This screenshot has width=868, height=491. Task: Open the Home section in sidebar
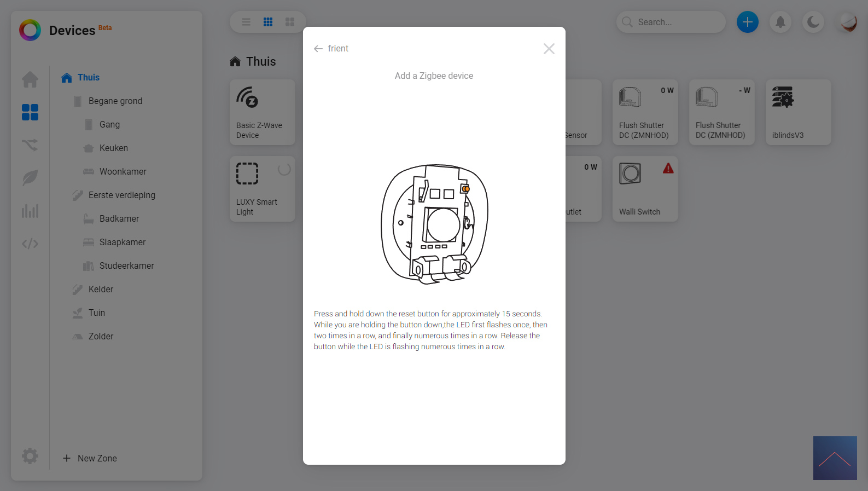(30, 79)
